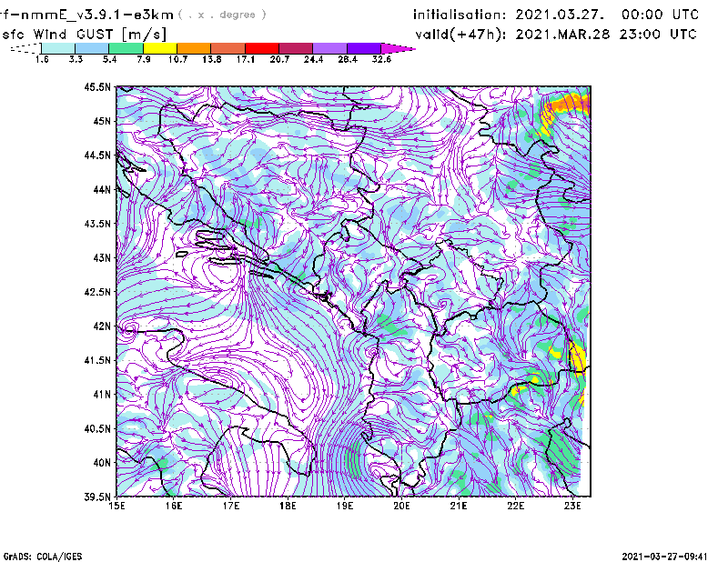The height and width of the screenshot is (562, 728).
Task: Click the '39.5N' latitude label
Action: point(97,497)
